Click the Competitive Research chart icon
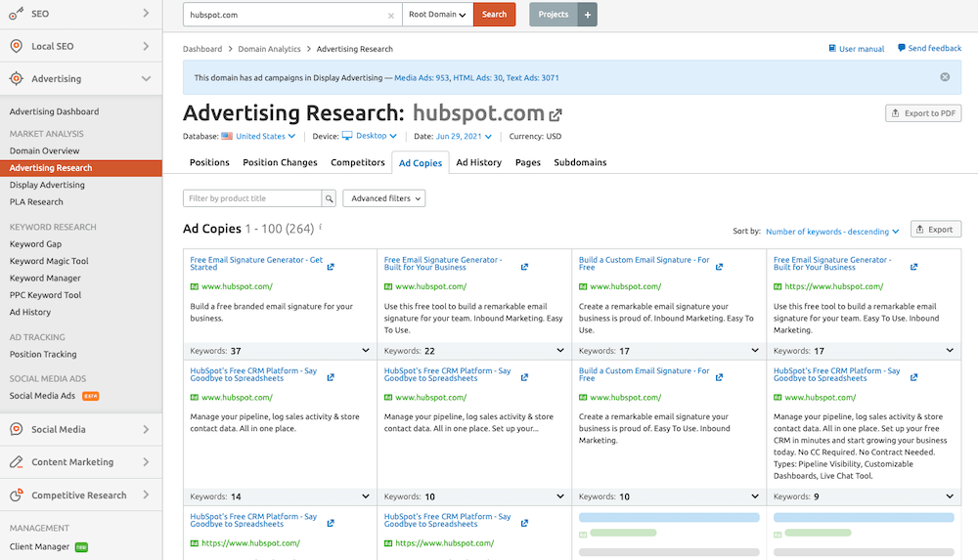The image size is (978, 560). (17, 495)
